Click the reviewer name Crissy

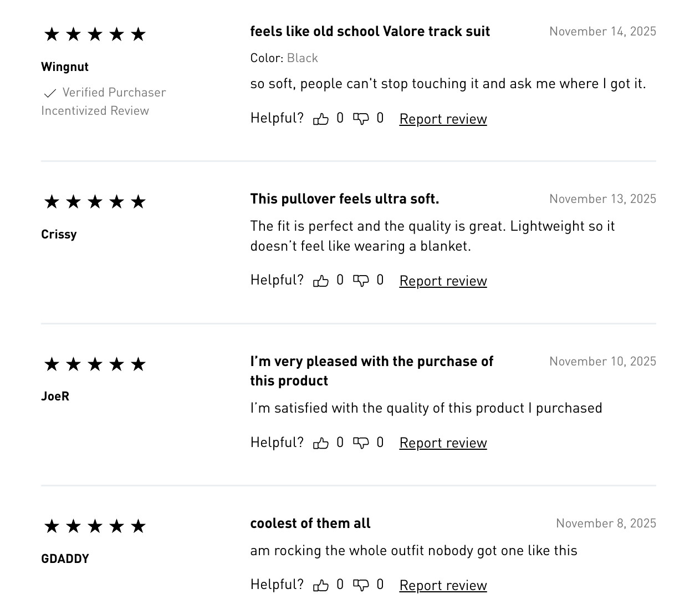click(59, 234)
